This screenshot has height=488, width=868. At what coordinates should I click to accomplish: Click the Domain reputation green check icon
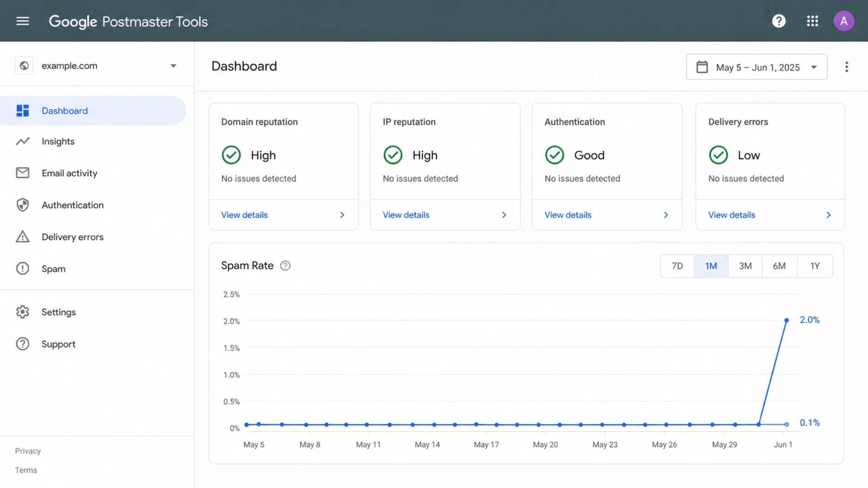tap(231, 155)
